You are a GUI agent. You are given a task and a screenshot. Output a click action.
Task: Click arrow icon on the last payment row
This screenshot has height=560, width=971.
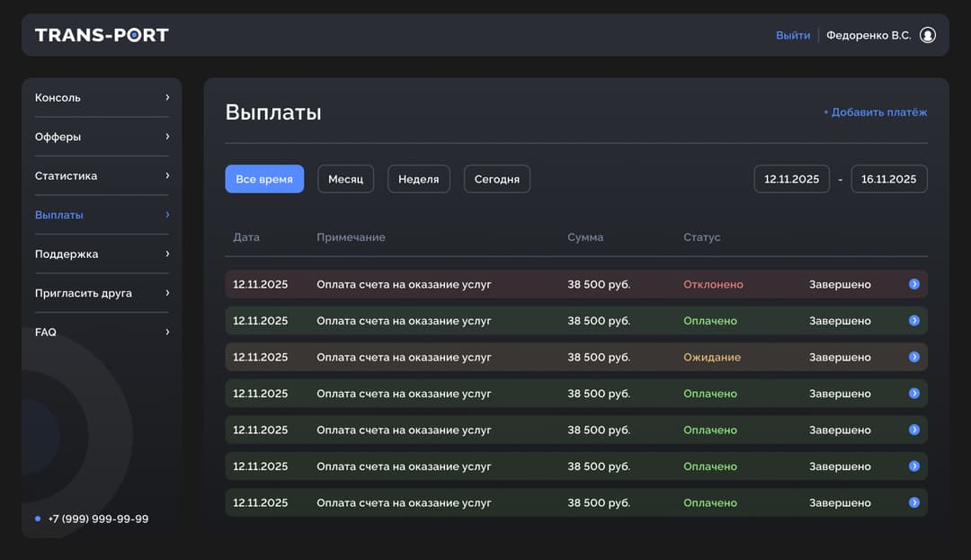click(913, 502)
